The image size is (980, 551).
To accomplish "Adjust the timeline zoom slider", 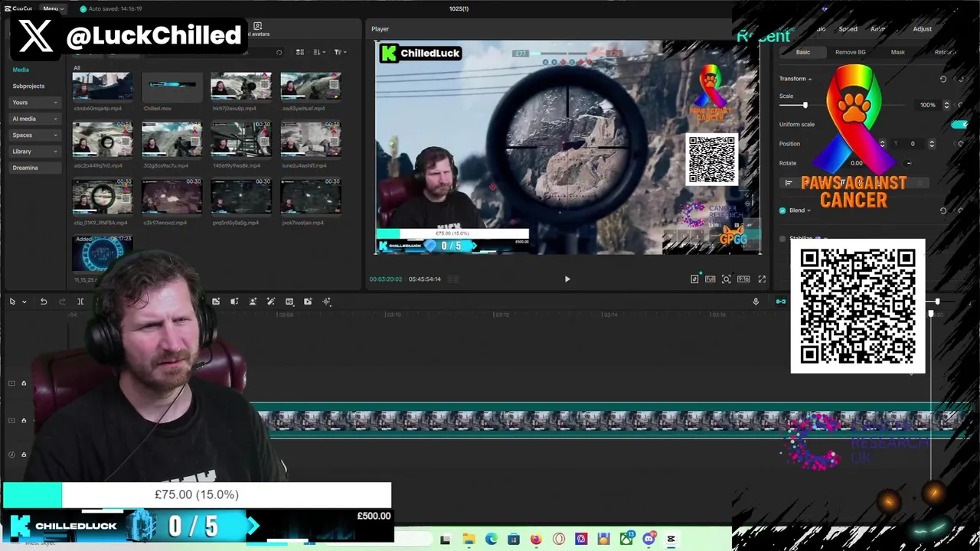I will point(937,302).
